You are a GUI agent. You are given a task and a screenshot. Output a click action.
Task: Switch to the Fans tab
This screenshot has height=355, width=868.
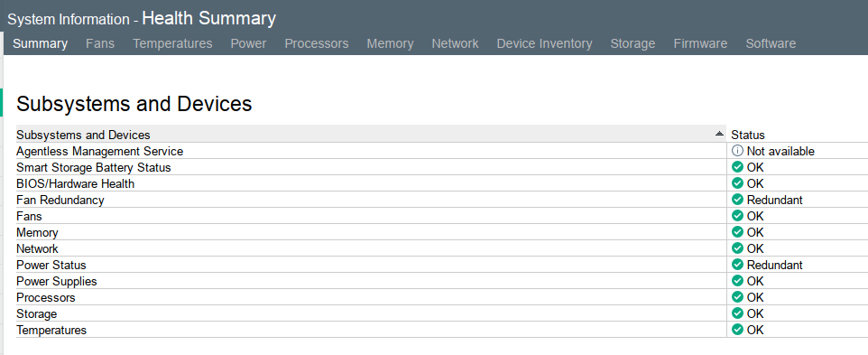(100, 43)
